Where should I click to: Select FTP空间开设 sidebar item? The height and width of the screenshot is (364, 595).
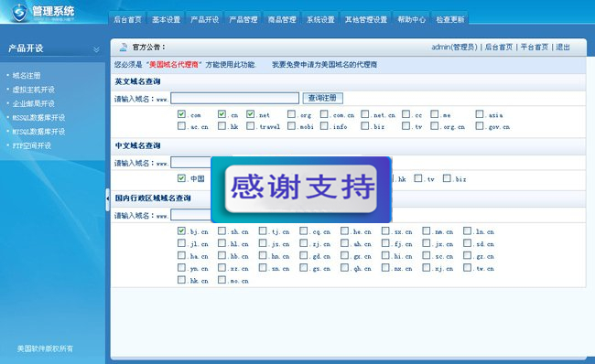pos(31,145)
